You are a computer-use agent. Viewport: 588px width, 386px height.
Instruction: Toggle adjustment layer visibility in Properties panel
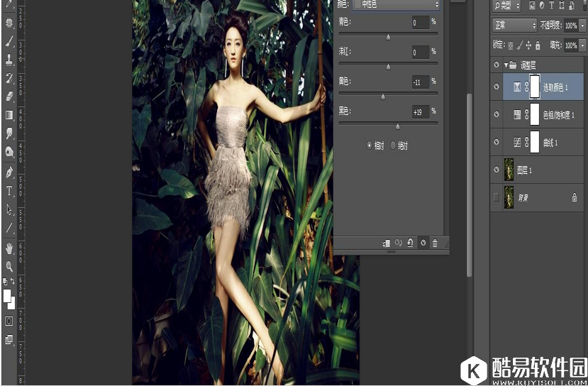pyautogui.click(x=423, y=243)
